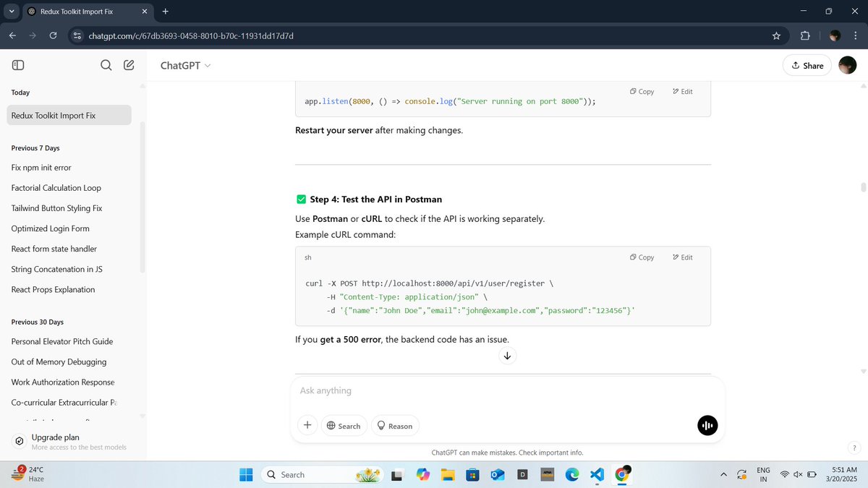The width and height of the screenshot is (868, 488).
Task: Copy the app.listen code block
Action: (642, 92)
